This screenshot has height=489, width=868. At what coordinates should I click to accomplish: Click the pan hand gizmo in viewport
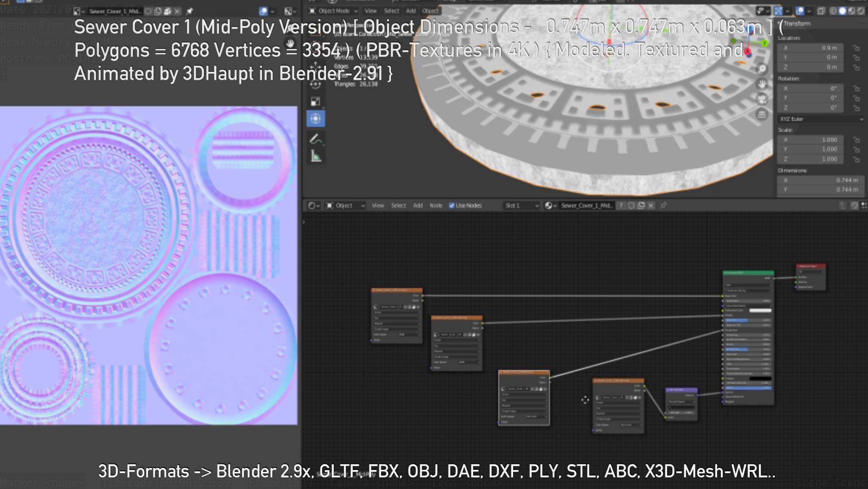click(762, 84)
